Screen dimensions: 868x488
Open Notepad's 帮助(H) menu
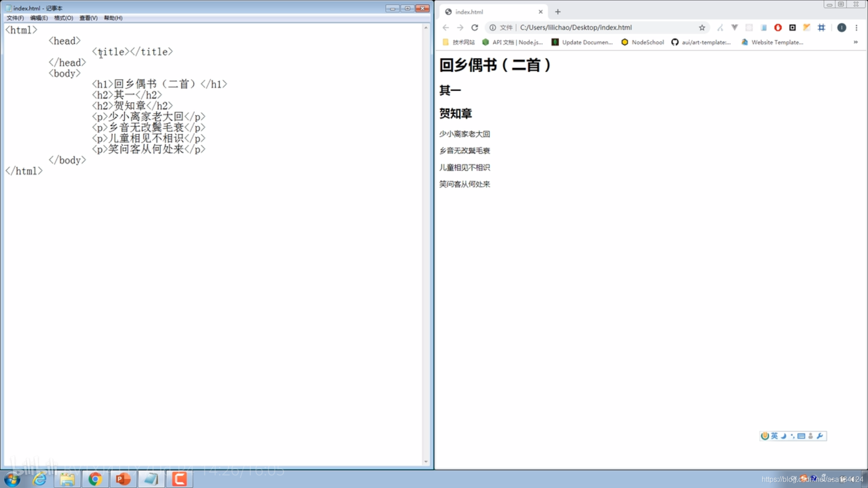113,18
